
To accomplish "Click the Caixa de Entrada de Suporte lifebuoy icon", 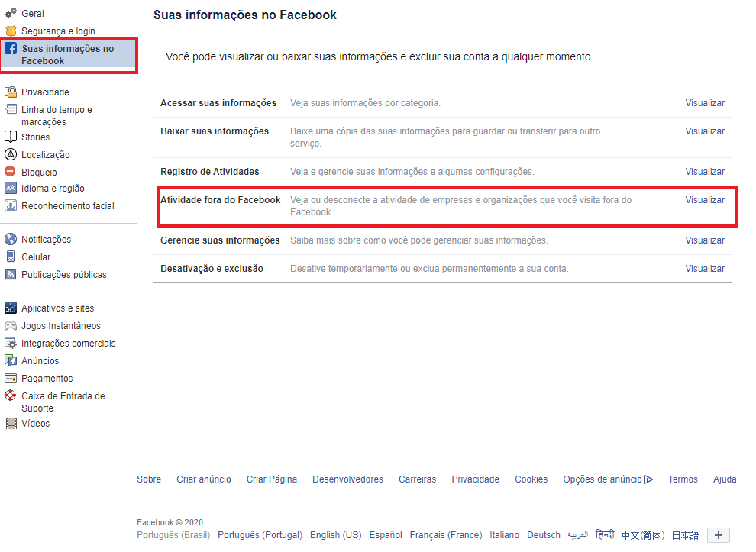I will (11, 395).
